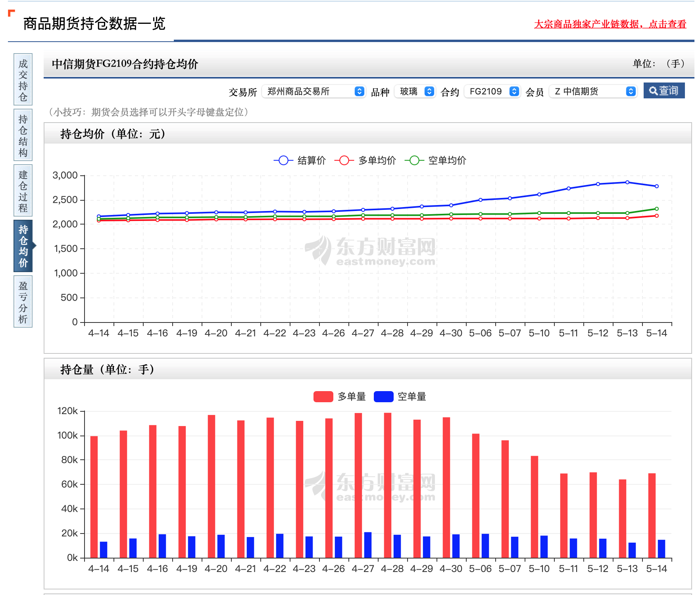700x595 pixels.
Task: Open the 交易所 exchange dropdown
Action: click(313, 92)
